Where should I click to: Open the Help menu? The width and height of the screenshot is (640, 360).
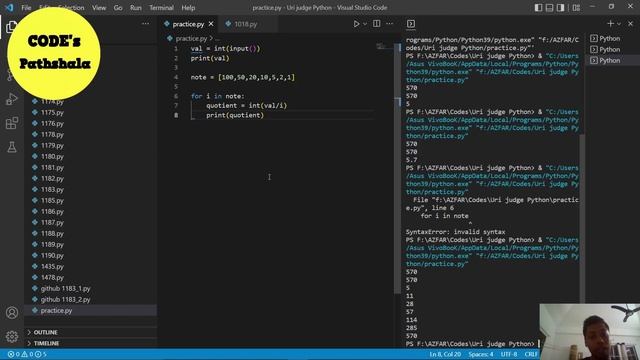(188, 7)
